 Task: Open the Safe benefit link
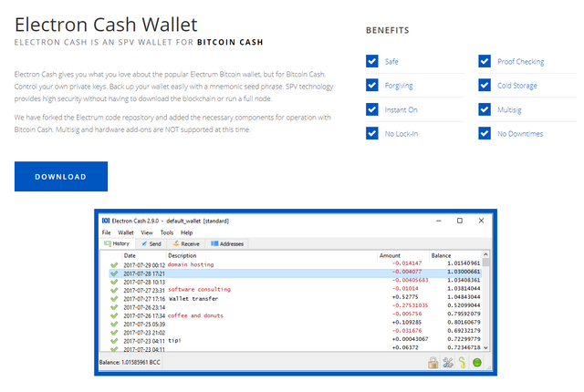391,62
